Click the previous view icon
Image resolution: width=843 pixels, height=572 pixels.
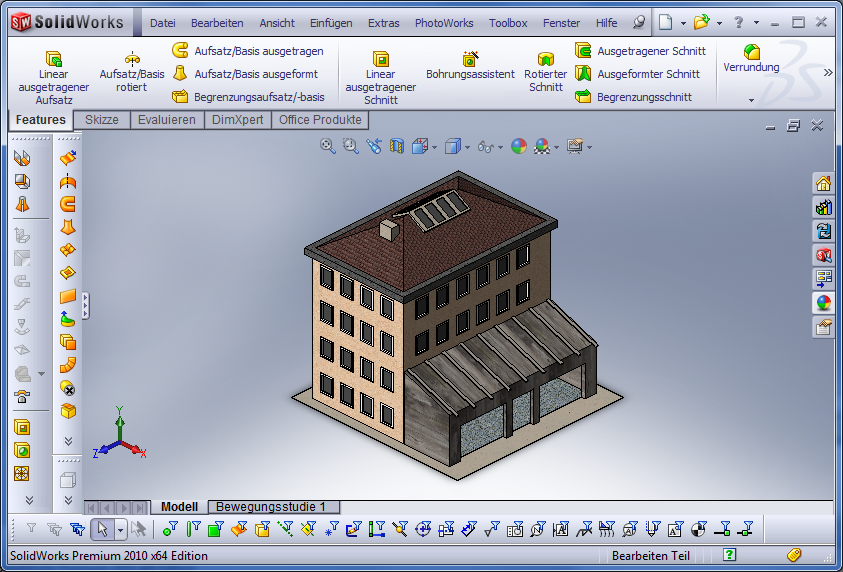coord(374,146)
